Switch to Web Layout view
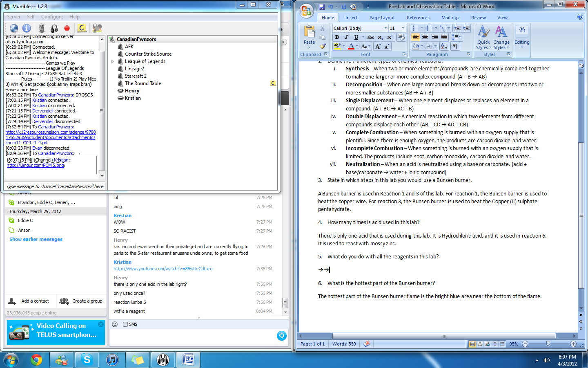The height and width of the screenshot is (368, 588). (487, 344)
